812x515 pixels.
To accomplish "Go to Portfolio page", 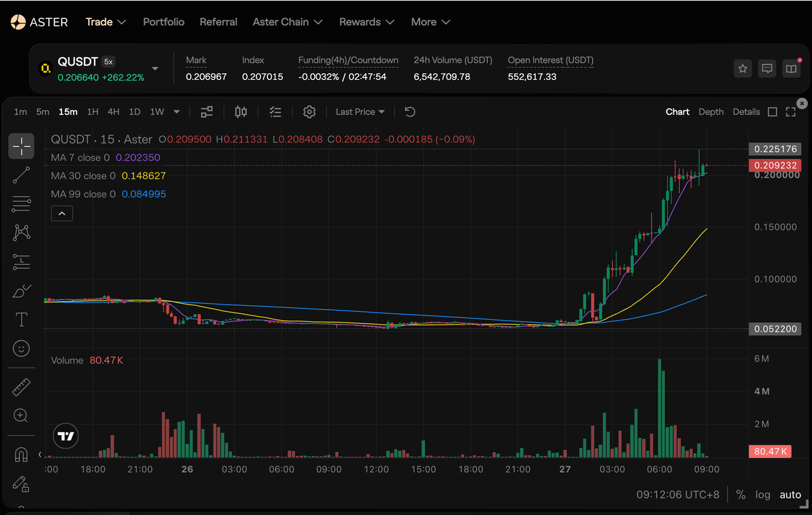I will pos(164,22).
